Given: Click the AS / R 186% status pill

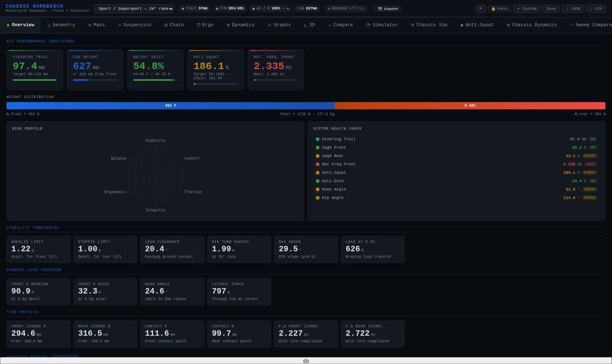Looking at the screenshot, I should [x=271, y=8].
